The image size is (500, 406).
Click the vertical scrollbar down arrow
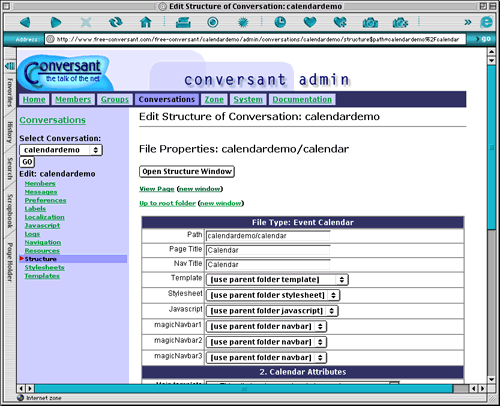coord(491,379)
